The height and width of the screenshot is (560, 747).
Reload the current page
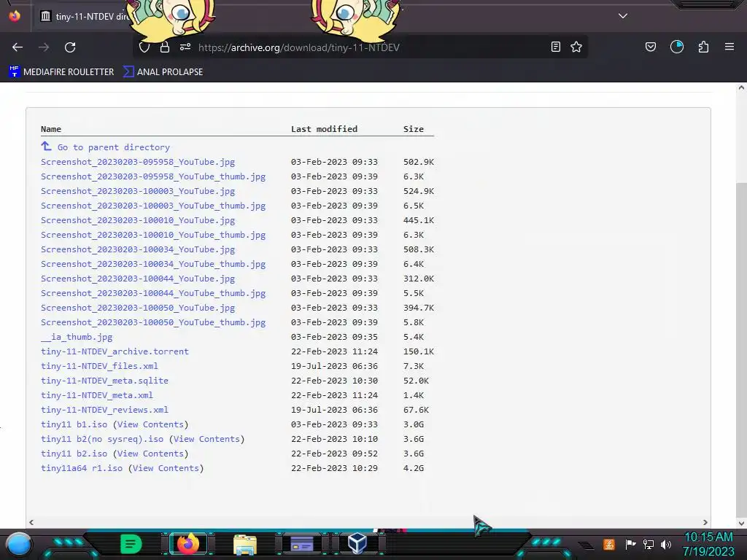pos(70,47)
